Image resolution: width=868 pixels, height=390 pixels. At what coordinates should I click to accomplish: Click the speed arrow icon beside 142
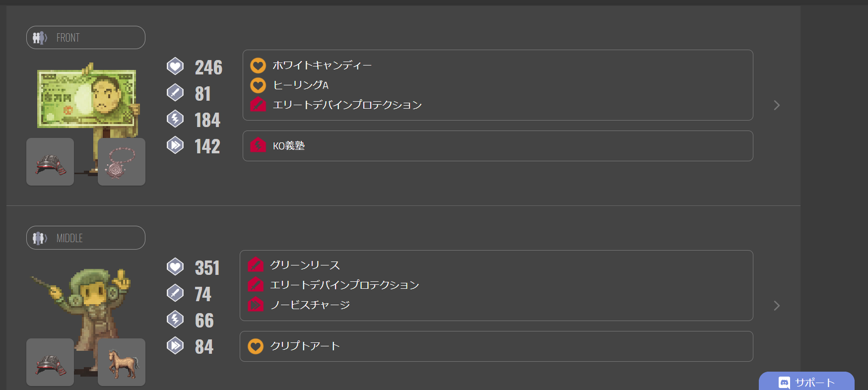tap(175, 145)
